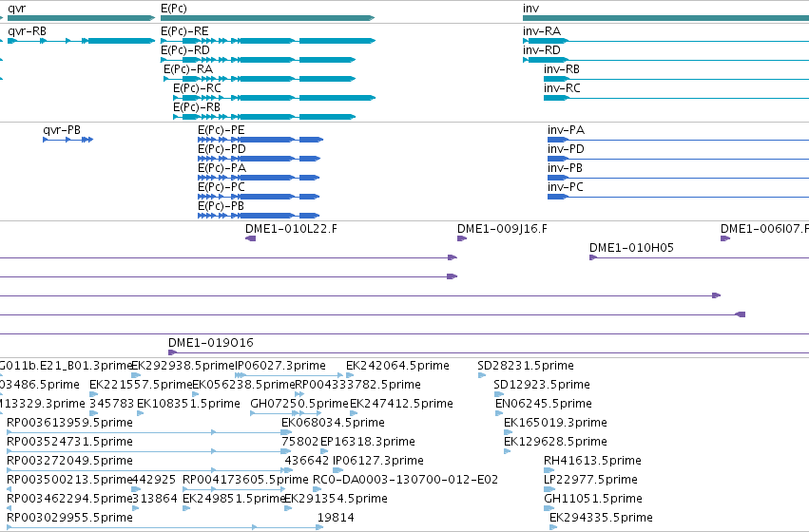809x532 pixels.
Task: Open the DME1-010H05 clone label
Action: [x=631, y=249]
